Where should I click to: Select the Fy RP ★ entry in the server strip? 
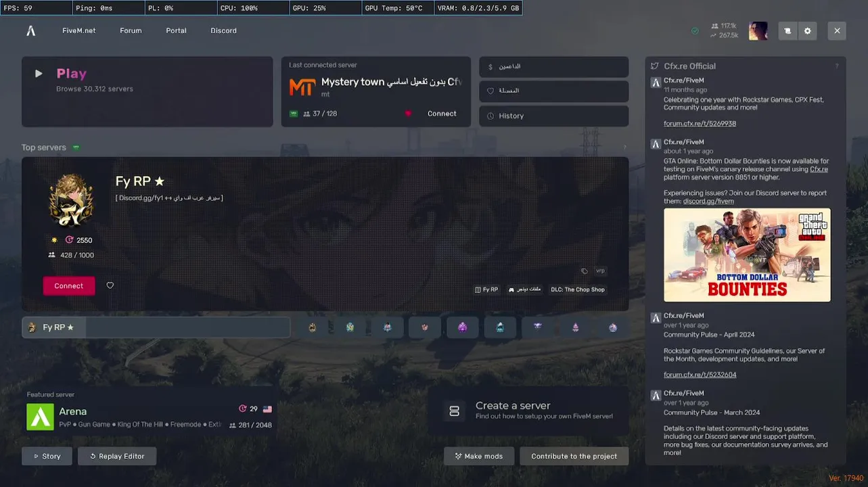(x=156, y=327)
